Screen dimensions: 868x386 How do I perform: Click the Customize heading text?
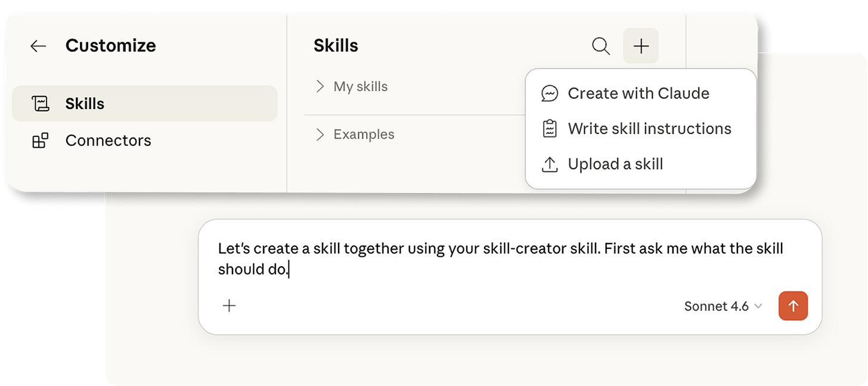pyautogui.click(x=111, y=46)
